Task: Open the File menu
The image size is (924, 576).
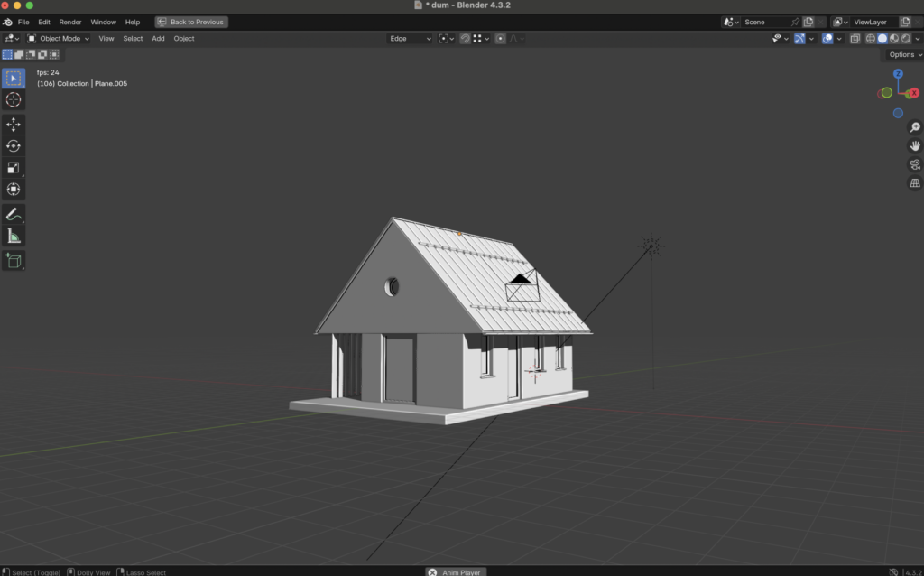Action: coord(23,22)
